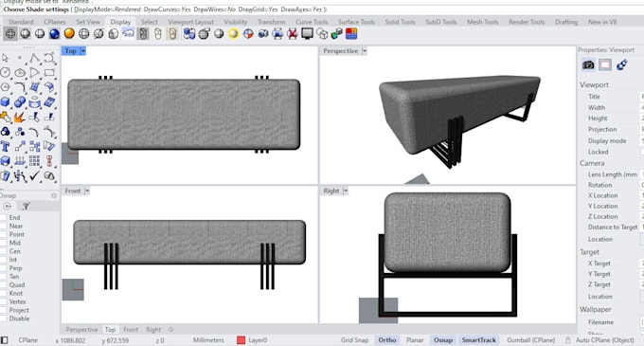Enable the Near object snap
Image resolution: width=644 pixels, height=346 pixels.
pos(4,226)
